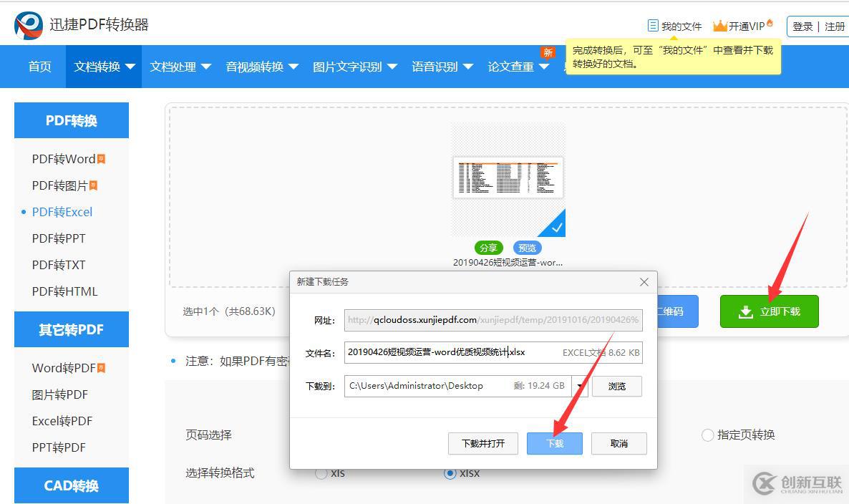This screenshot has width=849, height=504.
Task: Click the 开通VIP crown icon
Action: tap(719, 26)
